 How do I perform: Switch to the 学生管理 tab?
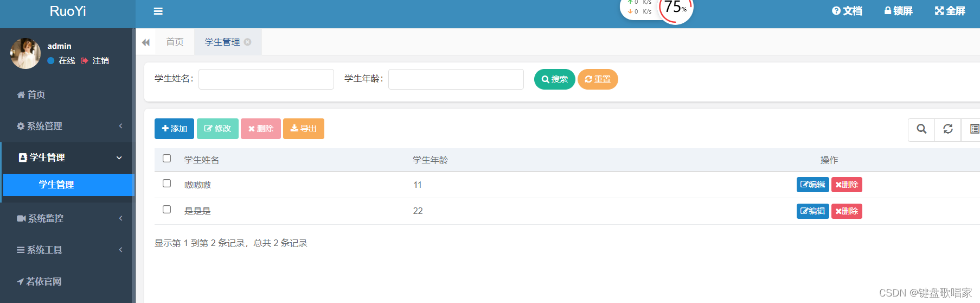click(222, 42)
